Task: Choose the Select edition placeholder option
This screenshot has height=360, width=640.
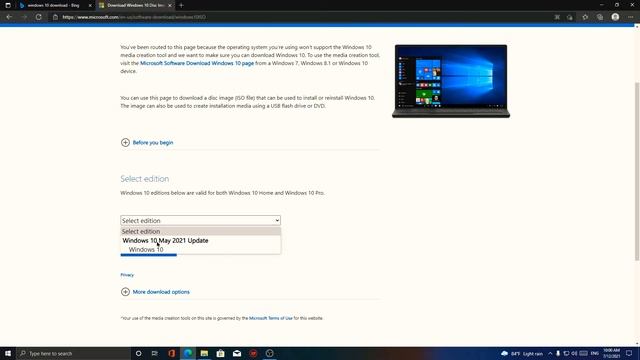Action: (200, 231)
